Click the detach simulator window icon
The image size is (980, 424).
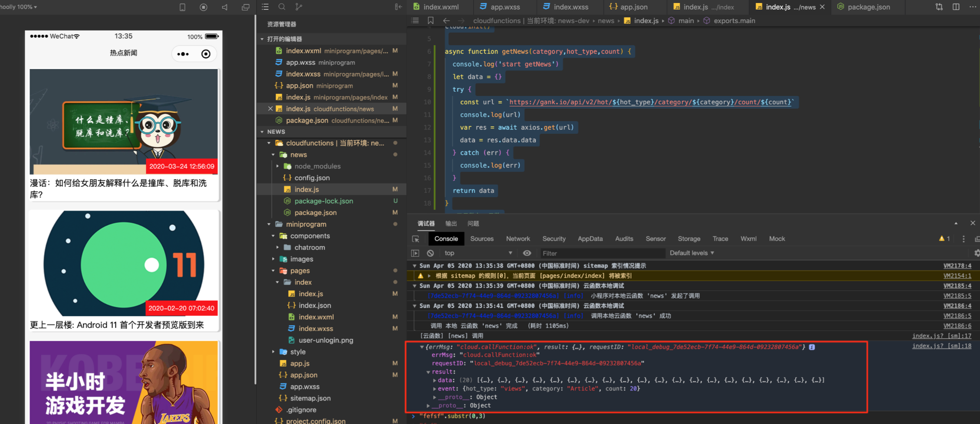click(x=246, y=7)
